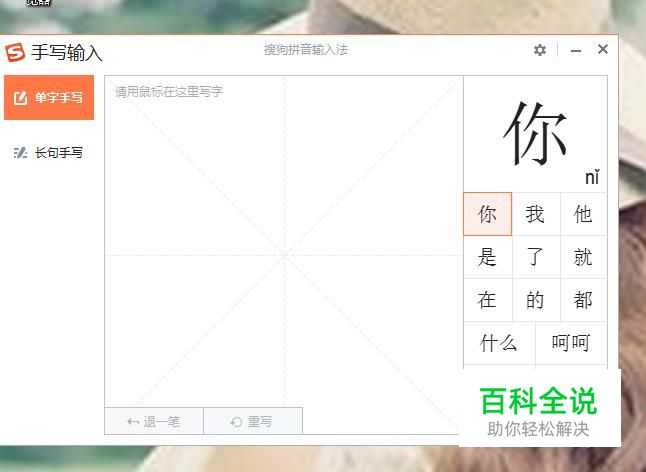Switch to 长句手写 mode

pyautogui.click(x=49, y=153)
